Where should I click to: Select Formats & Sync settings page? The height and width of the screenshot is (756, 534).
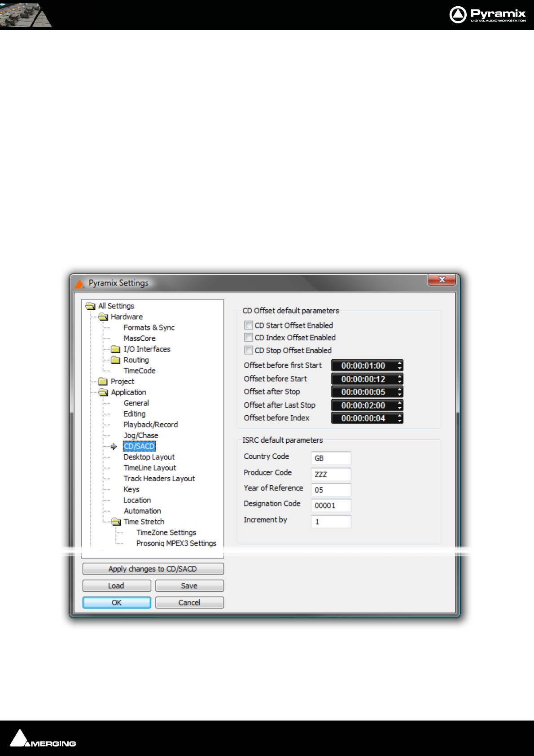click(x=149, y=328)
